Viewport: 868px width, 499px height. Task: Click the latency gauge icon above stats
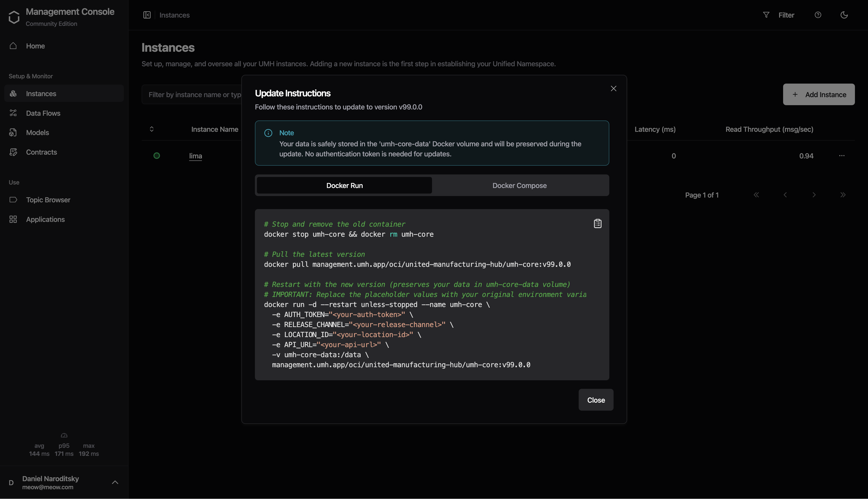64,435
